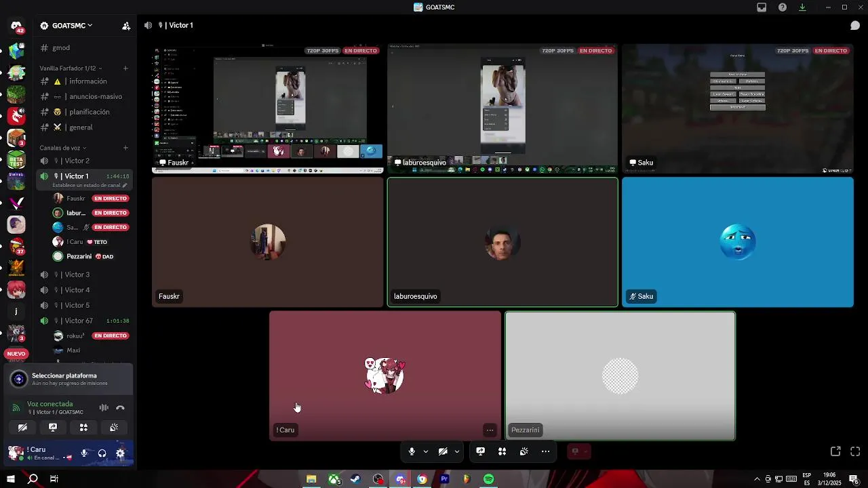Enter fullscreen call view
Screen dimensions: 868x488
[855, 451]
